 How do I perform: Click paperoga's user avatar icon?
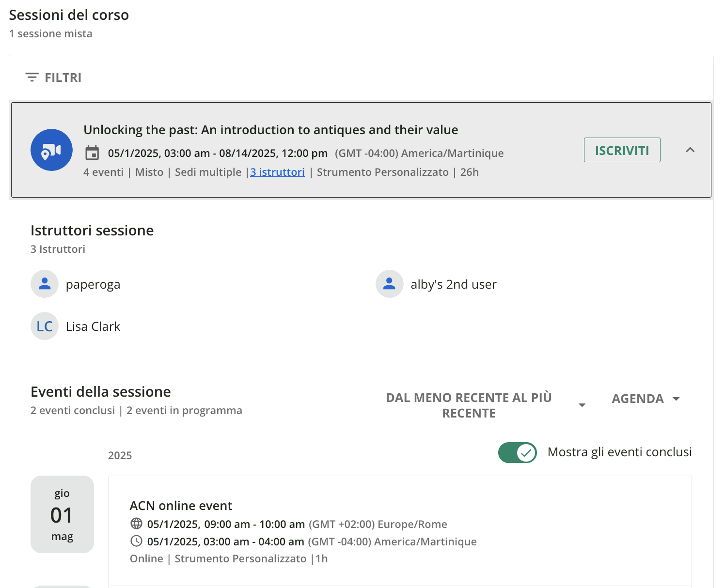(45, 284)
